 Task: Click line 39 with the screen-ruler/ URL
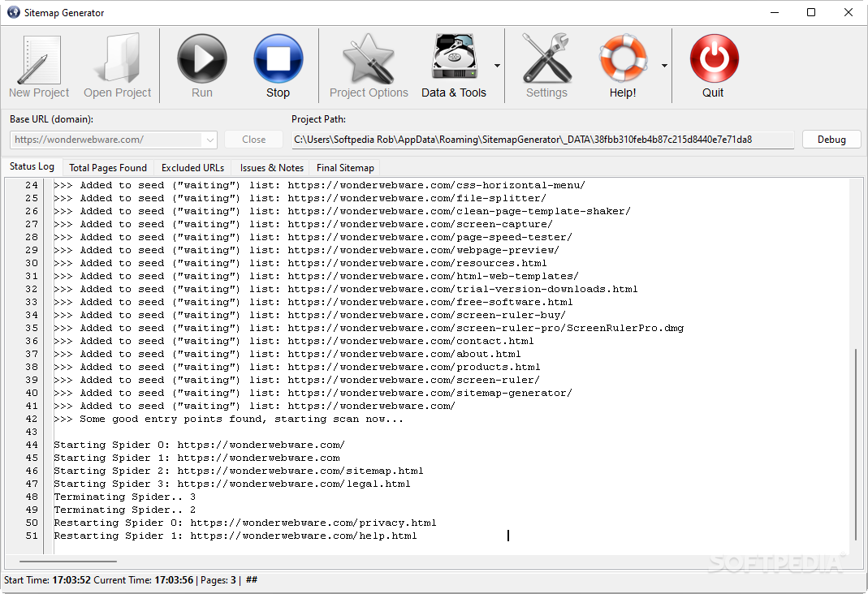point(296,380)
